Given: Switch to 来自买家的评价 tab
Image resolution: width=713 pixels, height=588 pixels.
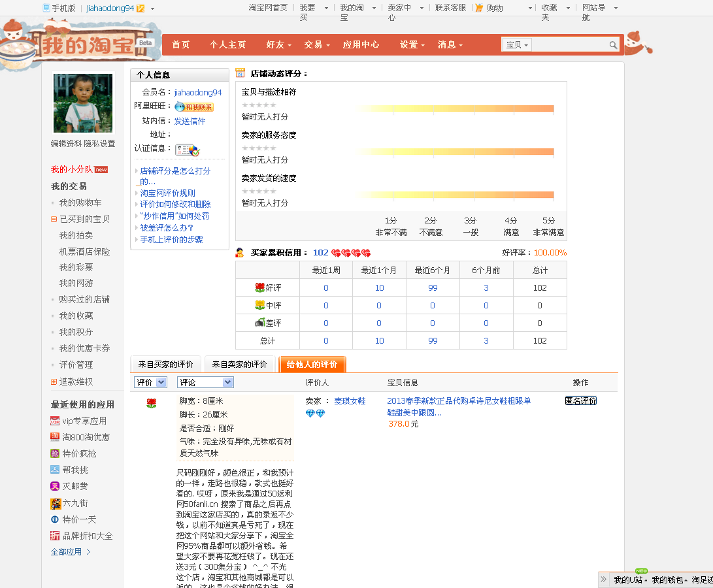Looking at the screenshot, I should [165, 365].
